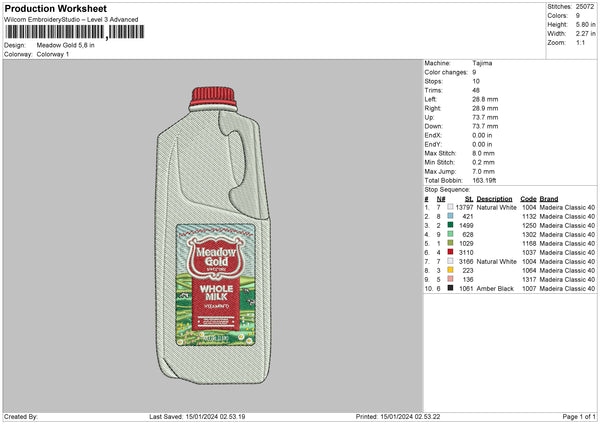Click the Total Bobbin value 163.19ft
Screen dimensions: 600x424
[484, 180]
